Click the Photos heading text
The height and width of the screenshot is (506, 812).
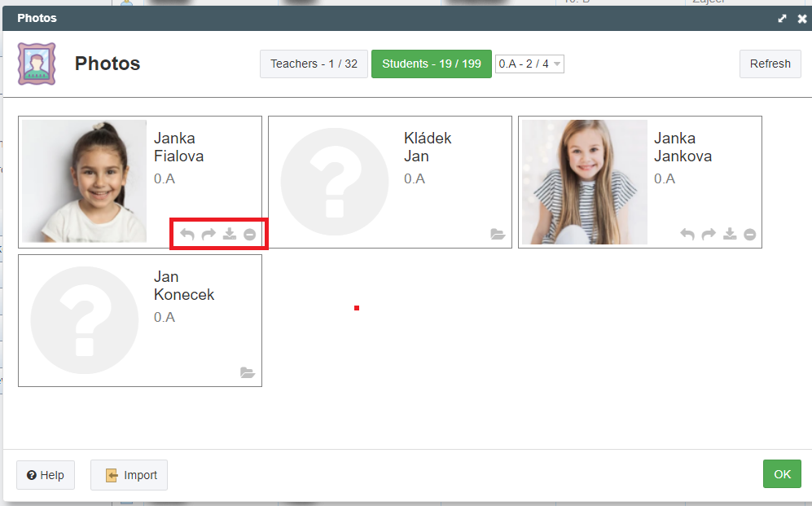pyautogui.click(x=108, y=64)
